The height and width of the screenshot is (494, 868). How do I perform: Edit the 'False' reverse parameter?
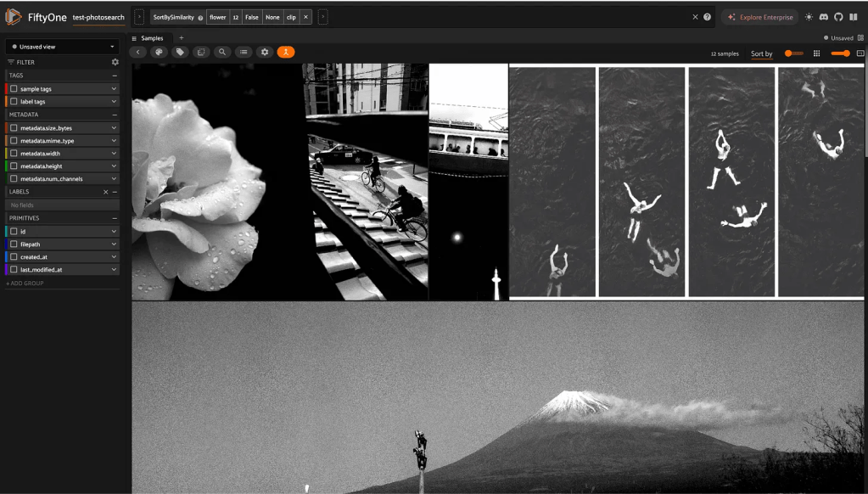point(252,17)
